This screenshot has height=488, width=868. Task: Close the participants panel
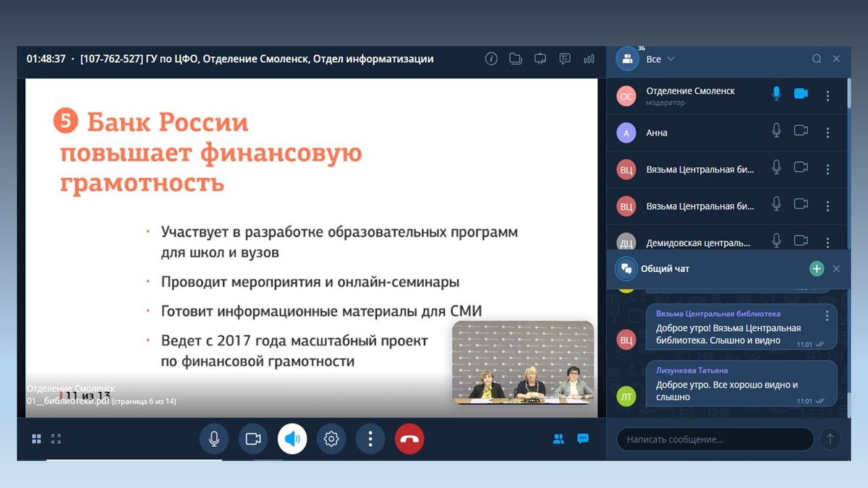click(836, 59)
